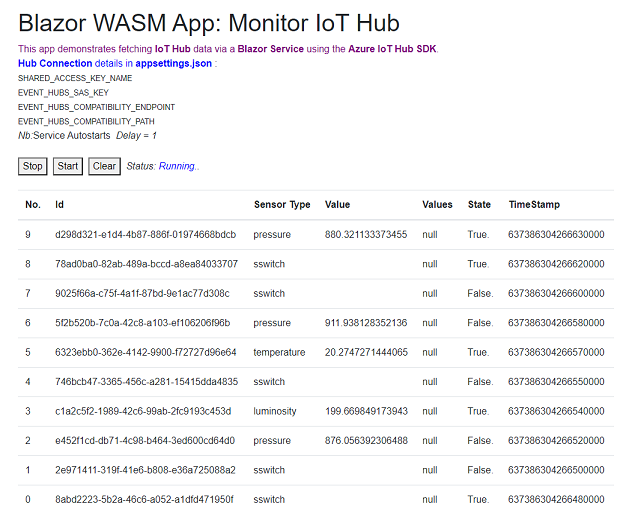Image resolution: width=626 pixels, height=507 pixels.
Task: Select Id e452f1cd-db71-4c98-b464-3ed600cd64d0
Action: click(x=145, y=441)
